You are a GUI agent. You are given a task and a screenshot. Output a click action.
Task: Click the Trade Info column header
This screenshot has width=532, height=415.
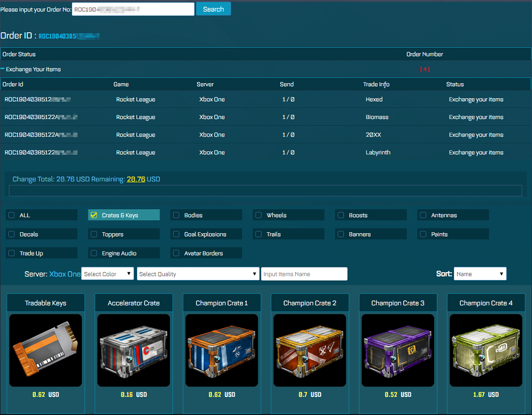point(376,84)
